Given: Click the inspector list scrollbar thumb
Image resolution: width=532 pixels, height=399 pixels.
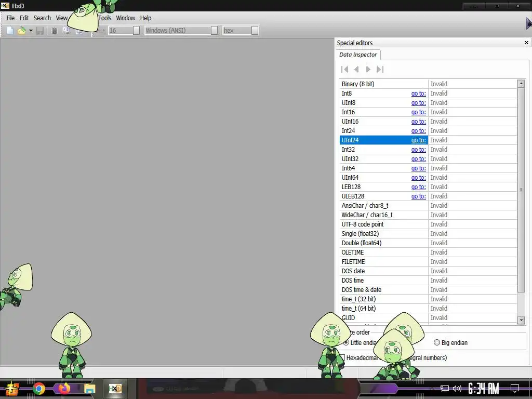Looking at the screenshot, I should point(521,190).
